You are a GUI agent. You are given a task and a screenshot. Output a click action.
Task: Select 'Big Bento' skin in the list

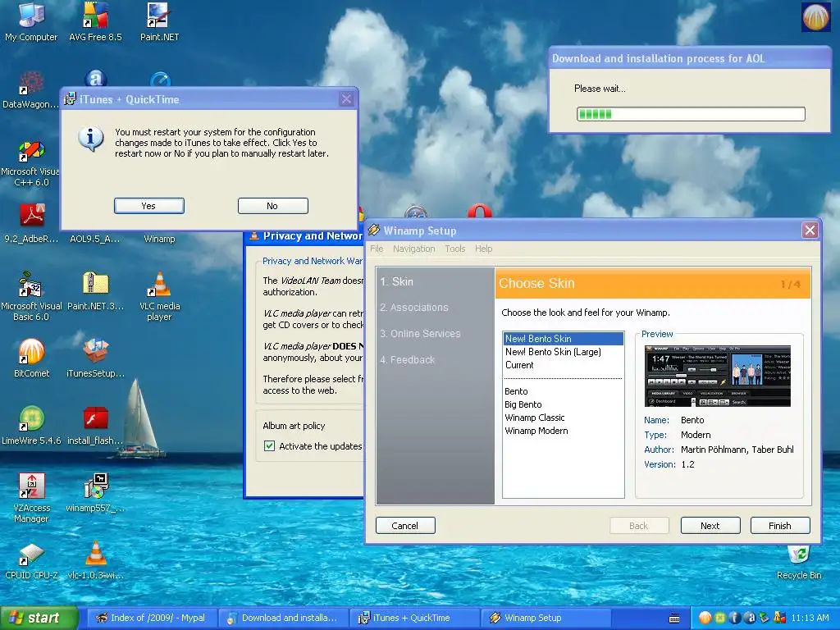tap(563, 404)
